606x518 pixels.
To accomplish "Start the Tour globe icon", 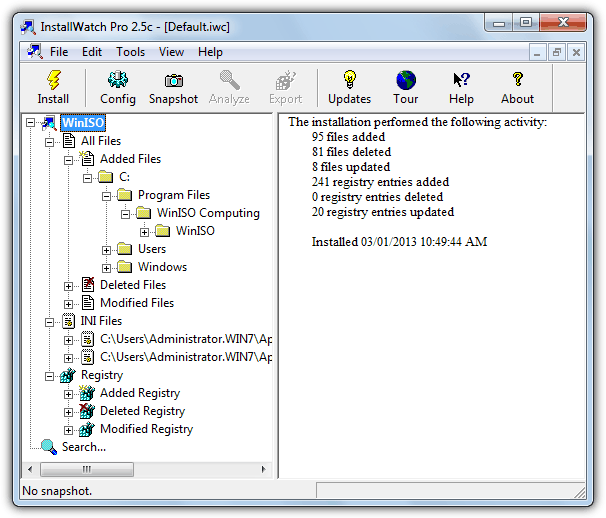I will coord(406,80).
